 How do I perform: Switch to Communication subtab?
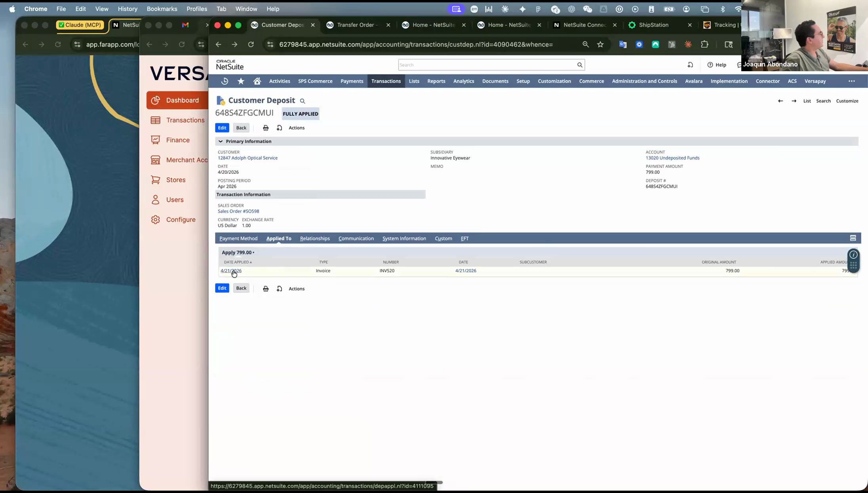point(356,238)
